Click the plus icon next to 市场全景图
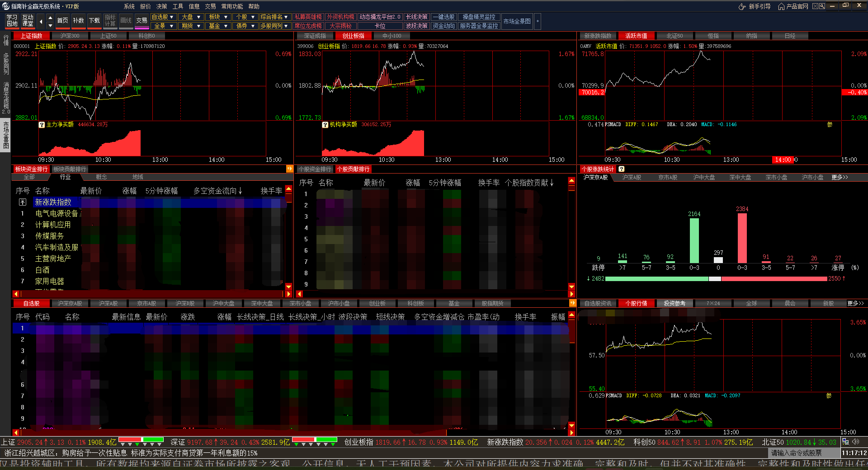The width and height of the screenshot is (868, 470). tap(538, 21)
